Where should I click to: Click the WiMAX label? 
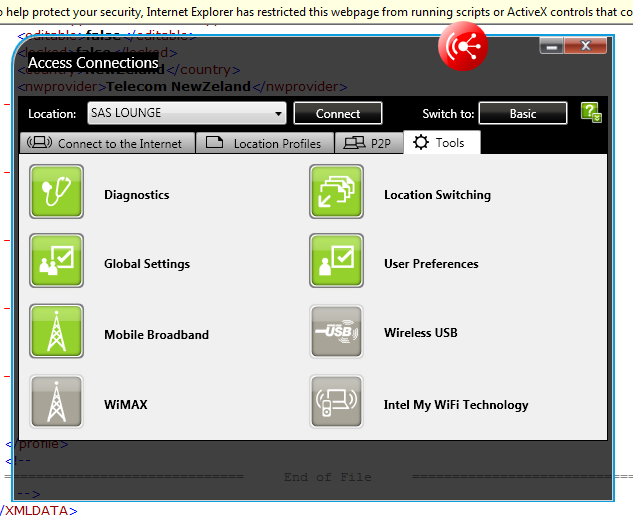(126, 405)
